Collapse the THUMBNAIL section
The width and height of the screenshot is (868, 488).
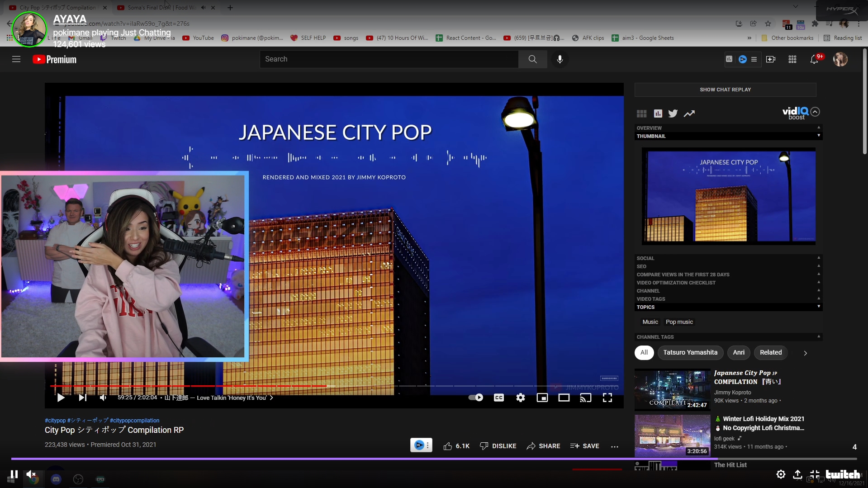point(728,136)
